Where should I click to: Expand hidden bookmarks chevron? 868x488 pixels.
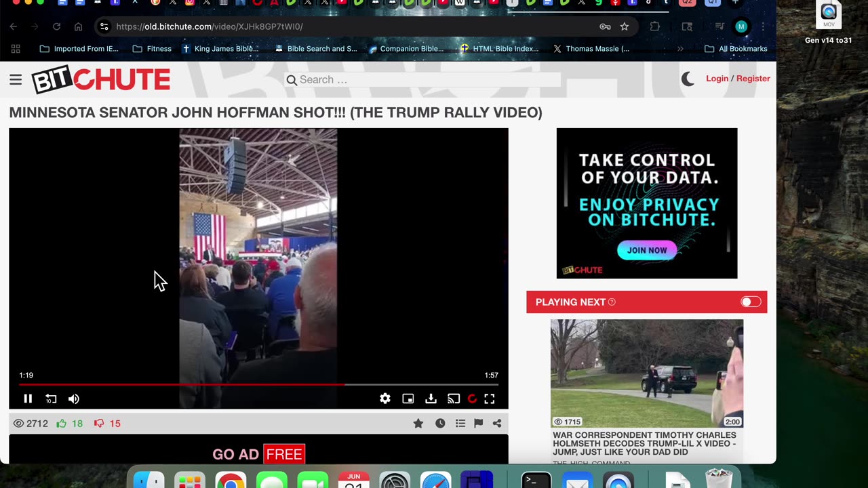click(x=680, y=49)
